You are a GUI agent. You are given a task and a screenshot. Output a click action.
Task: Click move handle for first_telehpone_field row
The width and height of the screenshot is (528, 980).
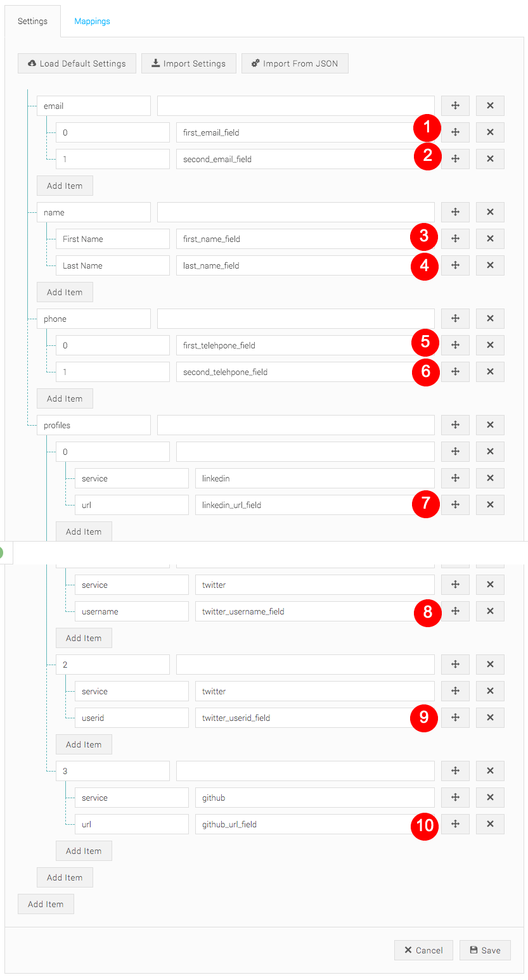click(x=455, y=345)
